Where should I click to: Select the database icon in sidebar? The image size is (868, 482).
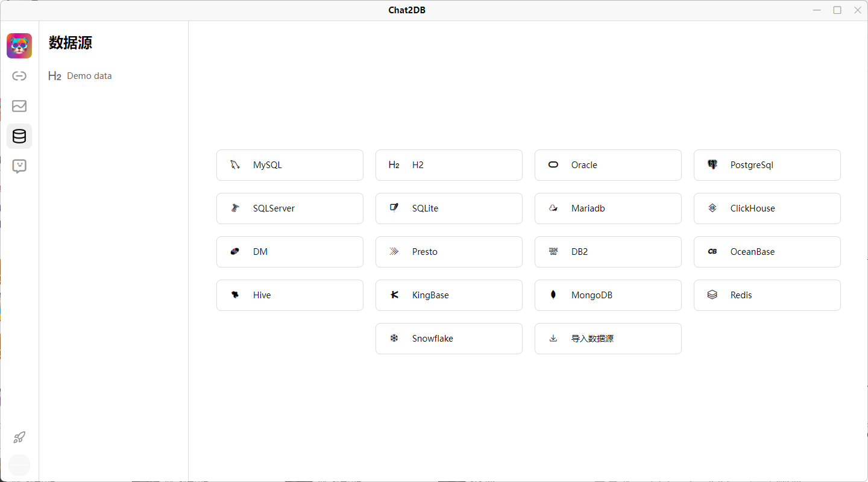(19, 136)
